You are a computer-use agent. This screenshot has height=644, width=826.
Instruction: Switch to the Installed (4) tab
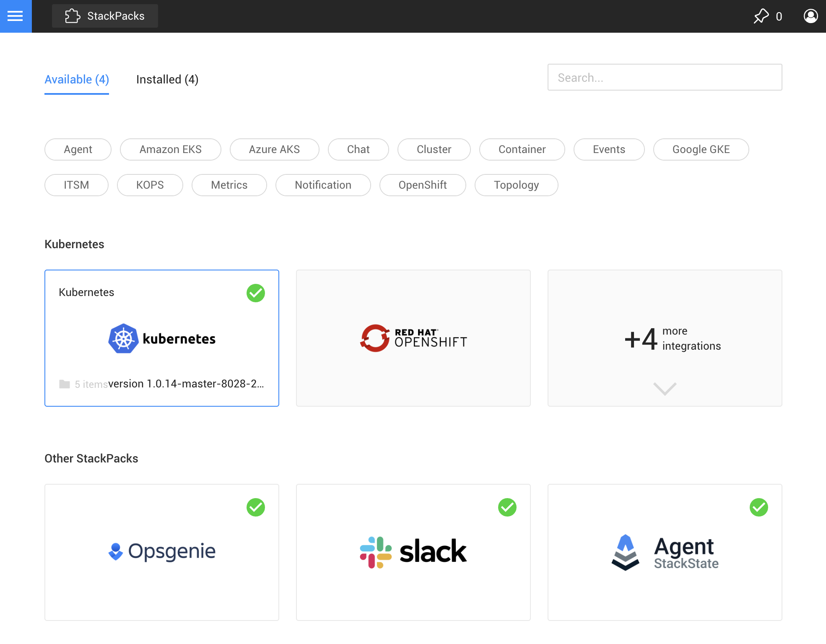coord(167,80)
